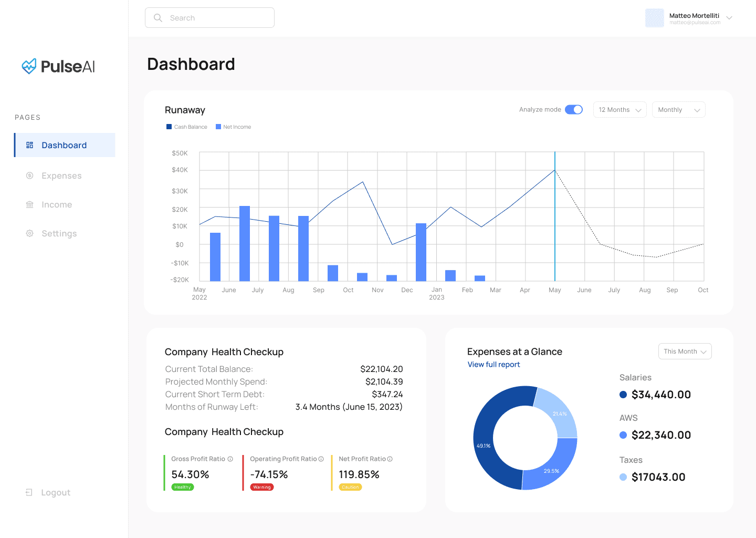Image resolution: width=756 pixels, height=538 pixels.
Task: Click the Expenses coin icon
Action: [30, 175]
